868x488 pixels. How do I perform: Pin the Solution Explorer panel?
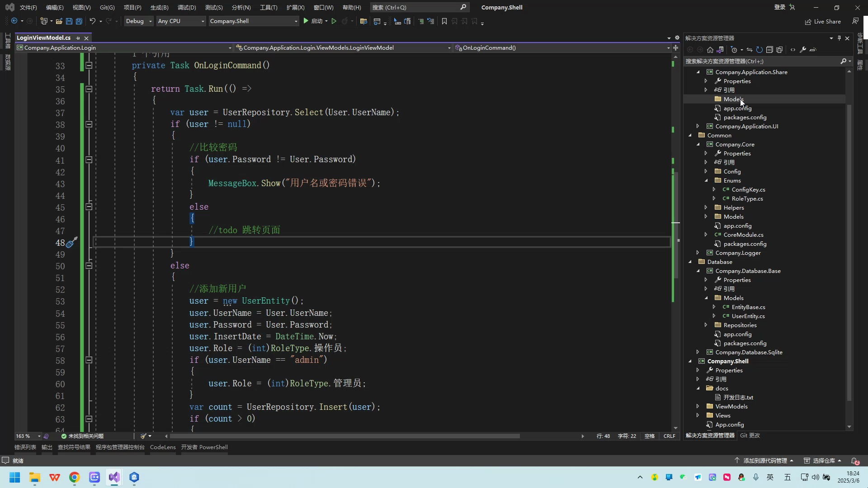tap(839, 38)
